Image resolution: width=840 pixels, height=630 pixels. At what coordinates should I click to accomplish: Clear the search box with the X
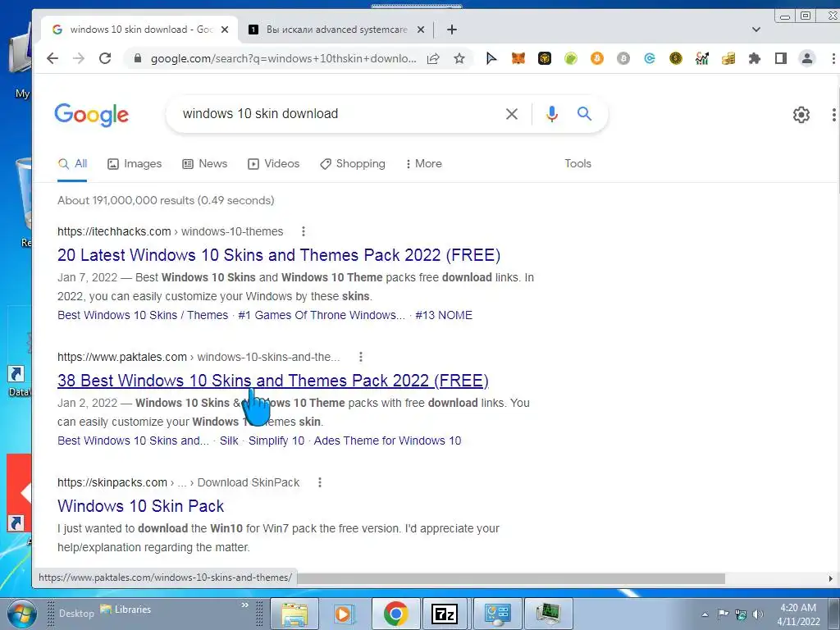pyautogui.click(x=512, y=113)
